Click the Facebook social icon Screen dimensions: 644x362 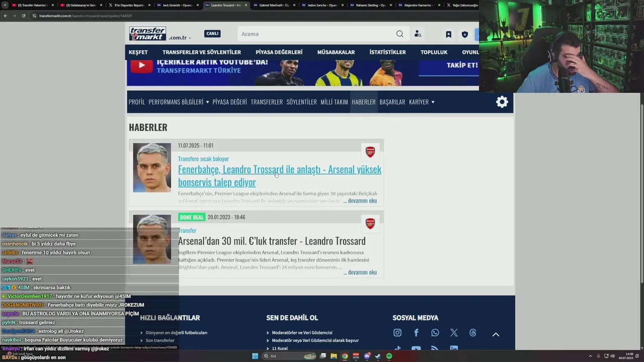pos(416,333)
